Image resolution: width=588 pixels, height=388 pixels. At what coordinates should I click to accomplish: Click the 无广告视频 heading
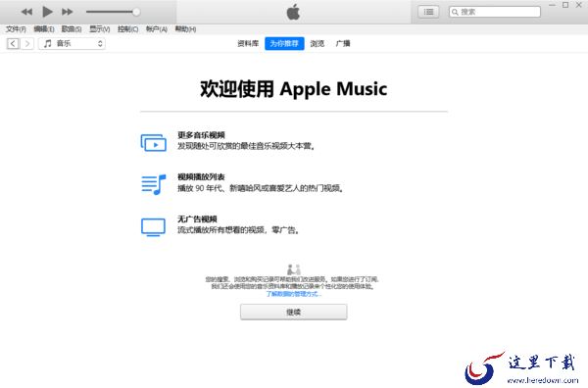pos(197,218)
